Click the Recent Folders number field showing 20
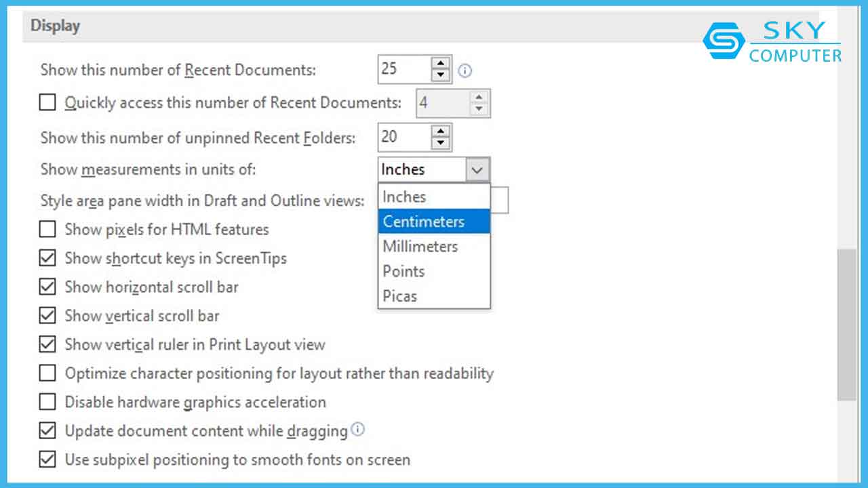The width and height of the screenshot is (868, 488). click(x=406, y=137)
